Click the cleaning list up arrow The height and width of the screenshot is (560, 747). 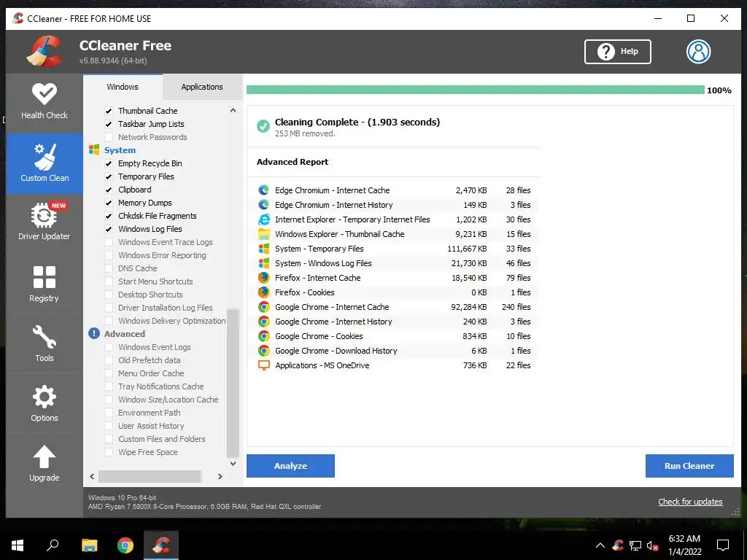click(x=233, y=111)
